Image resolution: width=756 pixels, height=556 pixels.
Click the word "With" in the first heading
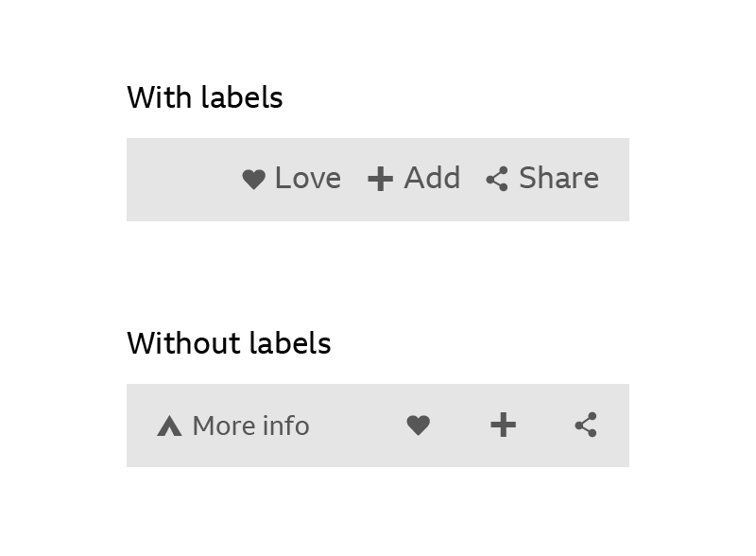(x=159, y=97)
